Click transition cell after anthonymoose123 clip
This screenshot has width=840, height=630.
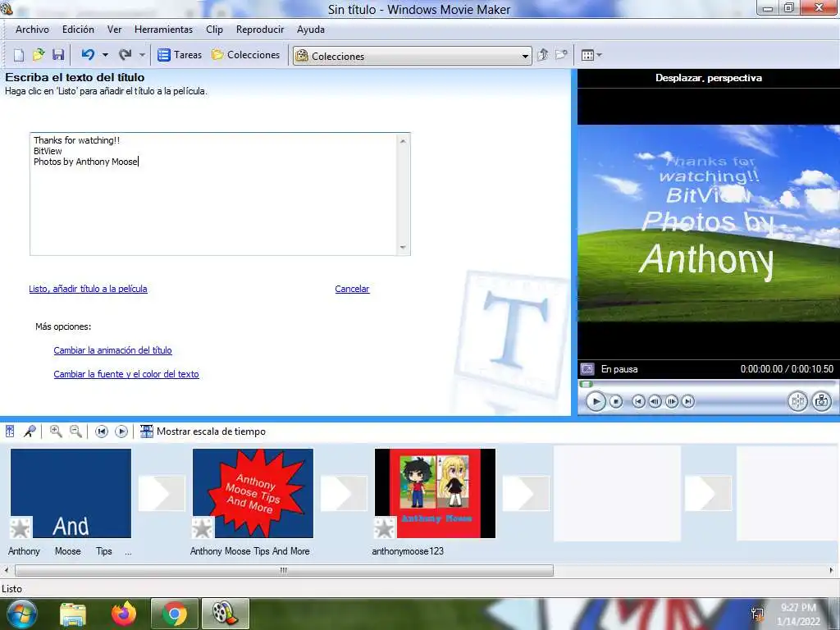tap(526, 493)
